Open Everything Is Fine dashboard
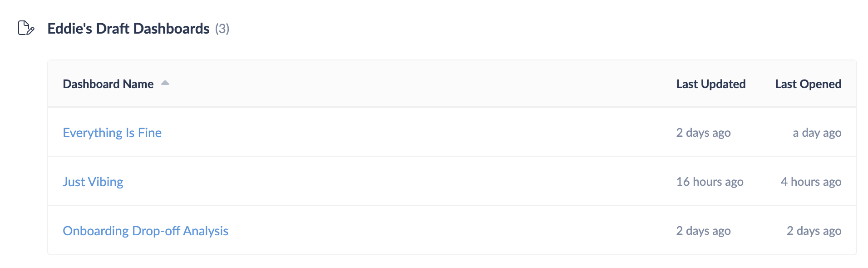 (112, 133)
